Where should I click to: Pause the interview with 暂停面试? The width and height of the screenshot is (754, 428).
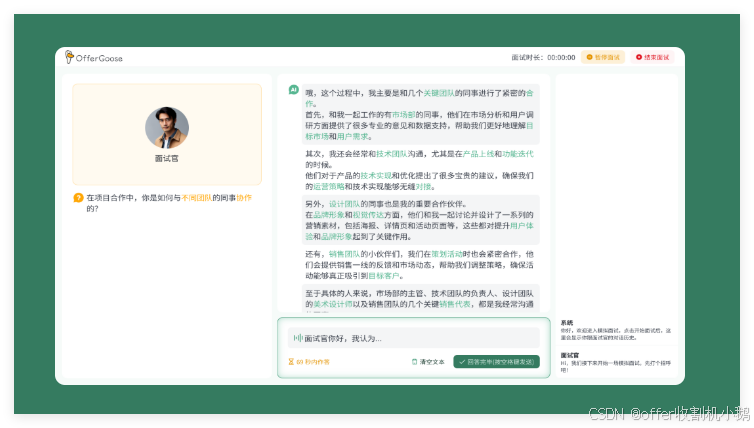[x=603, y=57]
